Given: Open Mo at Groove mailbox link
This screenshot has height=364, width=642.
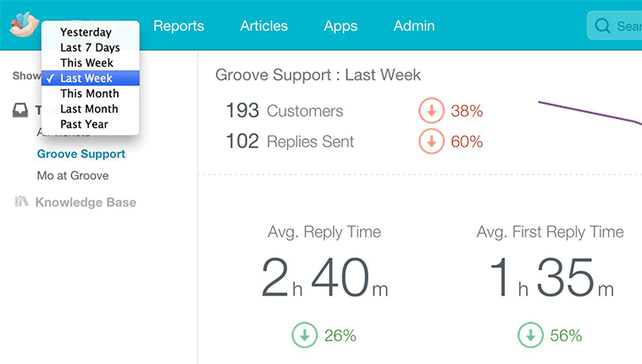Looking at the screenshot, I should [x=73, y=175].
